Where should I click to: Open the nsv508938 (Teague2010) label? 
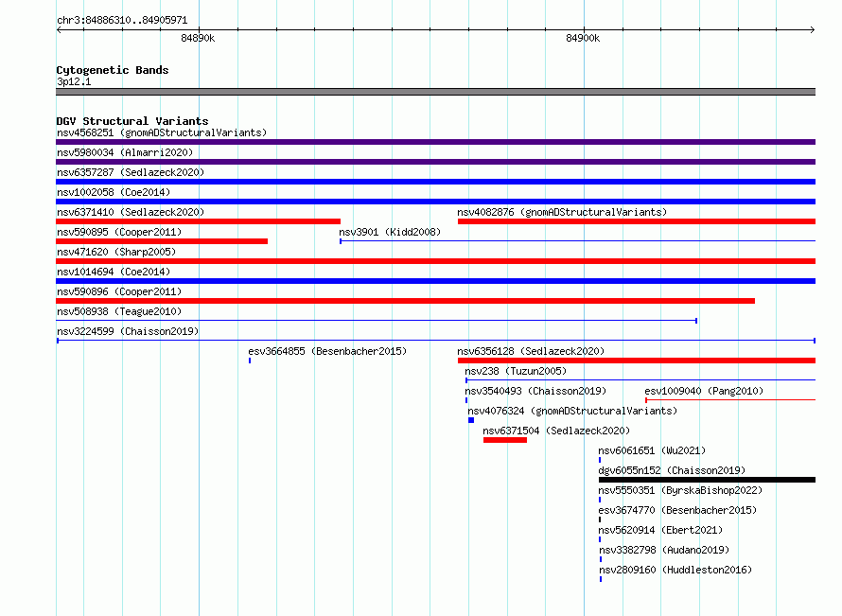[x=119, y=311]
